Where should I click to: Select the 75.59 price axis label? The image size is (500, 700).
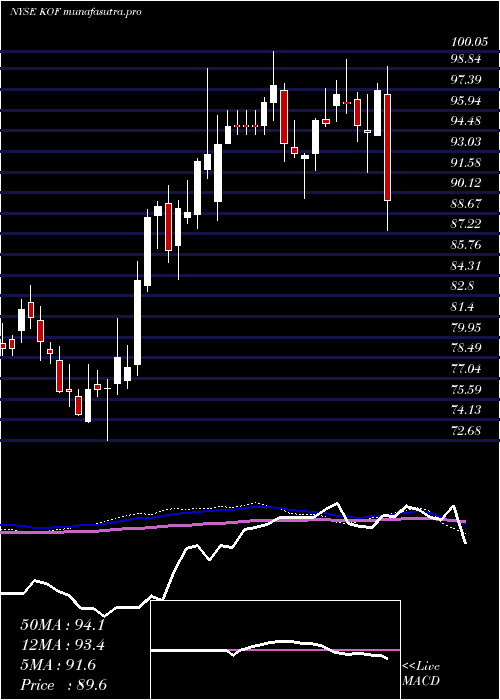(x=466, y=390)
